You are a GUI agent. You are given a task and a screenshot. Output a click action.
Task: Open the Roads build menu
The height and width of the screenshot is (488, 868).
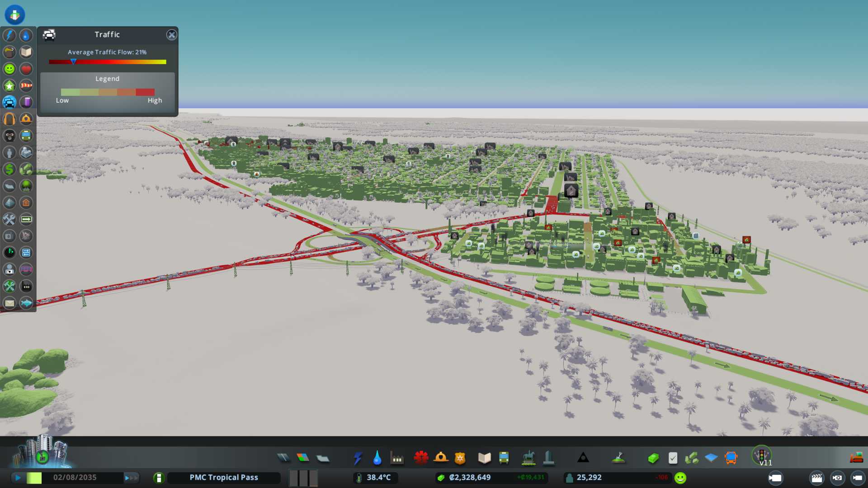[x=283, y=458]
